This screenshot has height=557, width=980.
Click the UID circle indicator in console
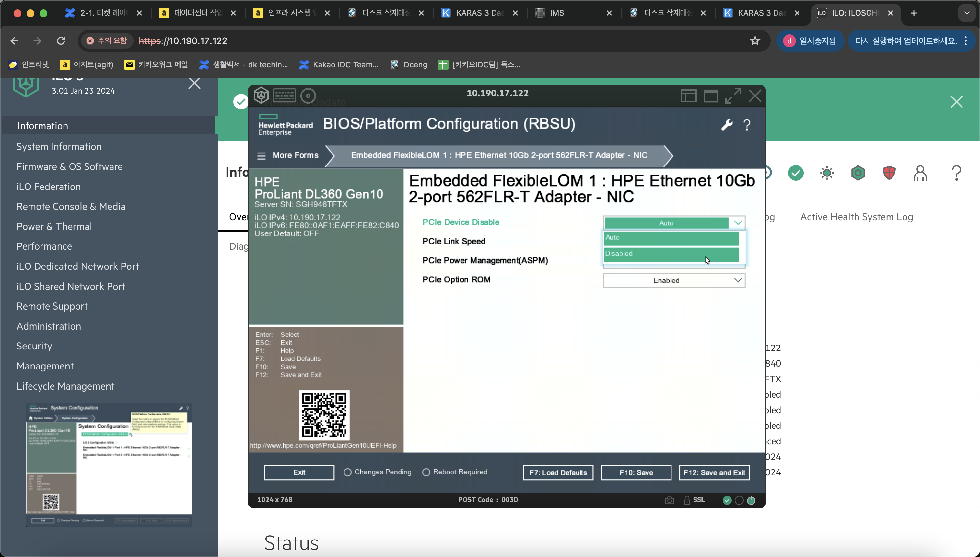point(739,500)
